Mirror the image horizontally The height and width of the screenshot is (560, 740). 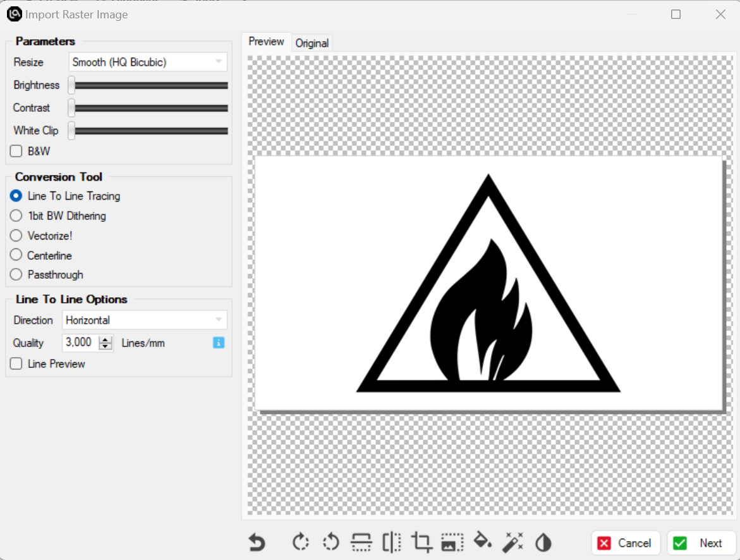(391, 542)
